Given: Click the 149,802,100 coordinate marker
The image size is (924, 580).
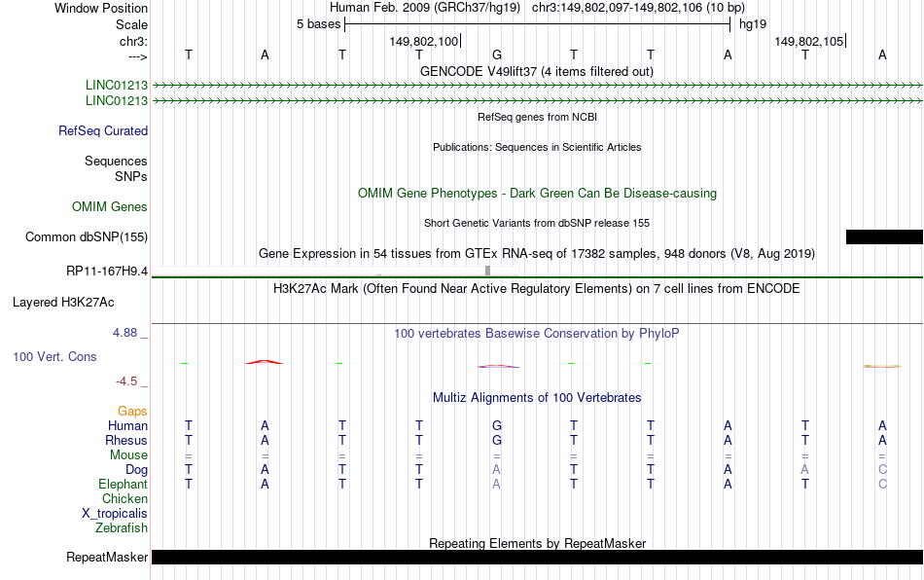Looking at the screenshot, I should coord(424,41).
